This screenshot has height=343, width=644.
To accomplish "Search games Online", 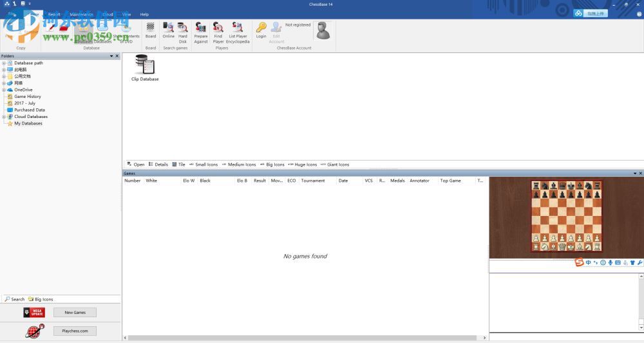I will pos(168,30).
